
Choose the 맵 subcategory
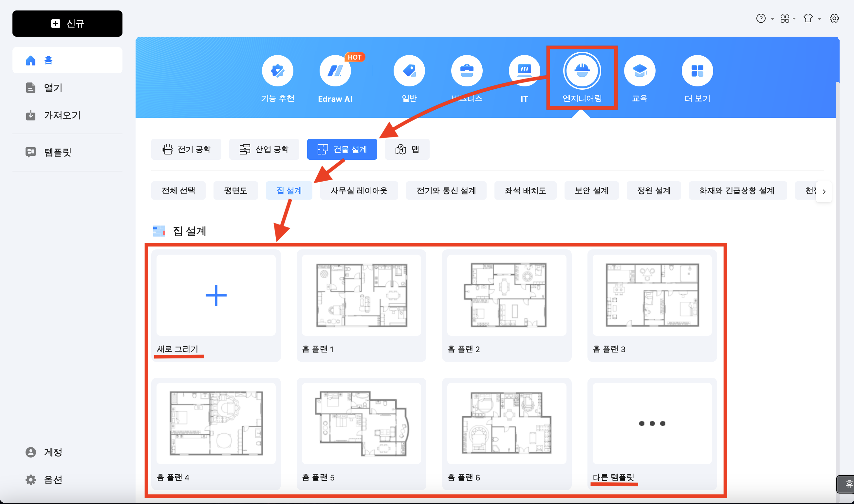pyautogui.click(x=407, y=149)
